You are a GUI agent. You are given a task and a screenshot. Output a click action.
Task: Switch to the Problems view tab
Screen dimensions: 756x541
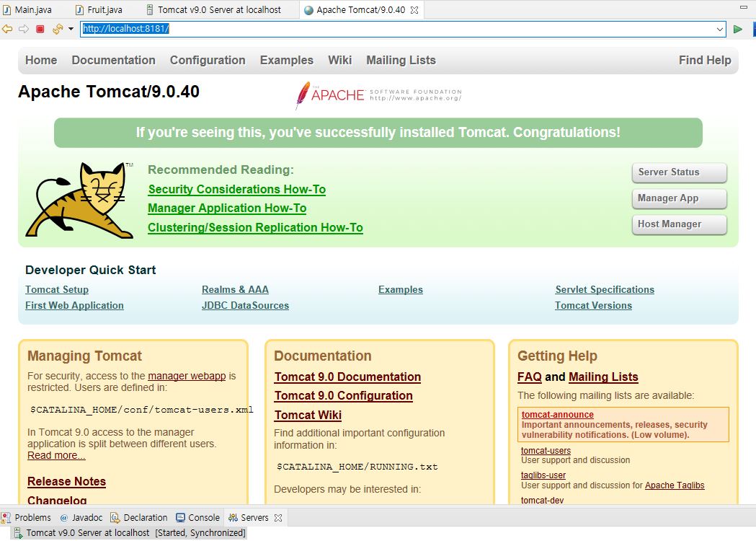click(27, 518)
